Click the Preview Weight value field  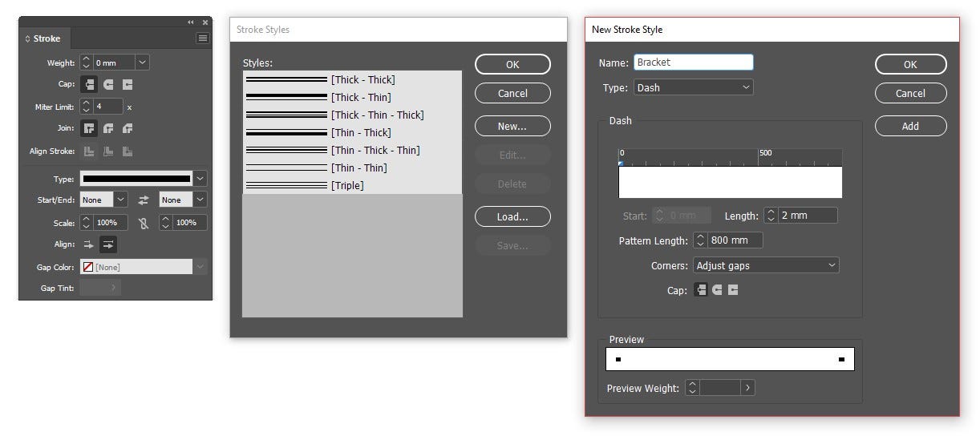pos(720,388)
